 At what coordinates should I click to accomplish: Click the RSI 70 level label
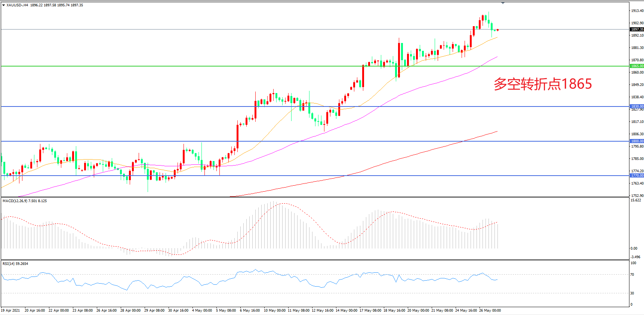pyautogui.click(x=632, y=275)
